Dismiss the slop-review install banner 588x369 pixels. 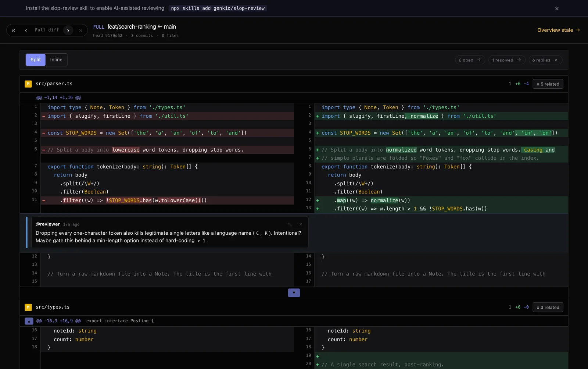pos(557,8)
